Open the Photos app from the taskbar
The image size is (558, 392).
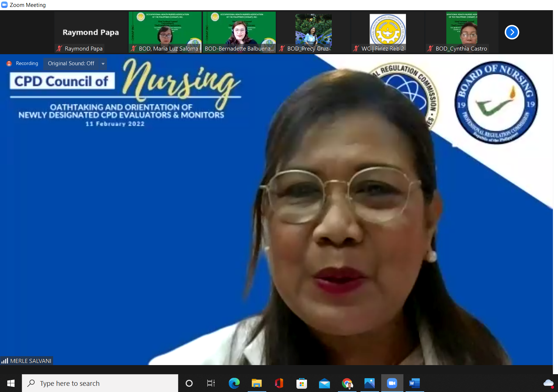(370, 383)
